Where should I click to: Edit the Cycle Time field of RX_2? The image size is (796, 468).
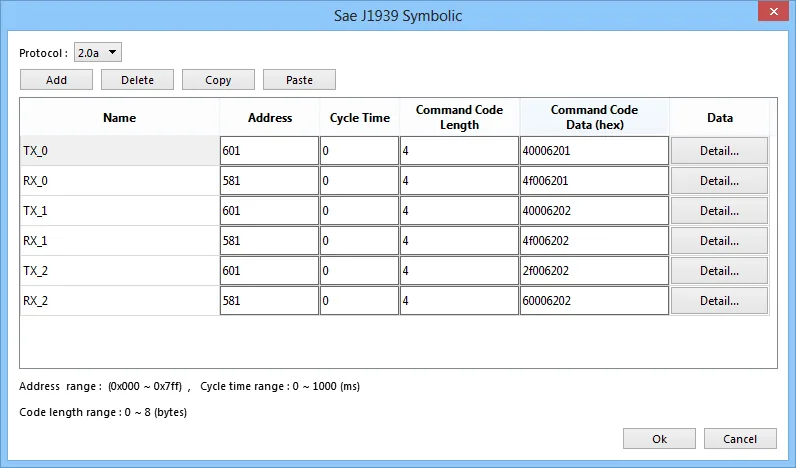[359, 300]
